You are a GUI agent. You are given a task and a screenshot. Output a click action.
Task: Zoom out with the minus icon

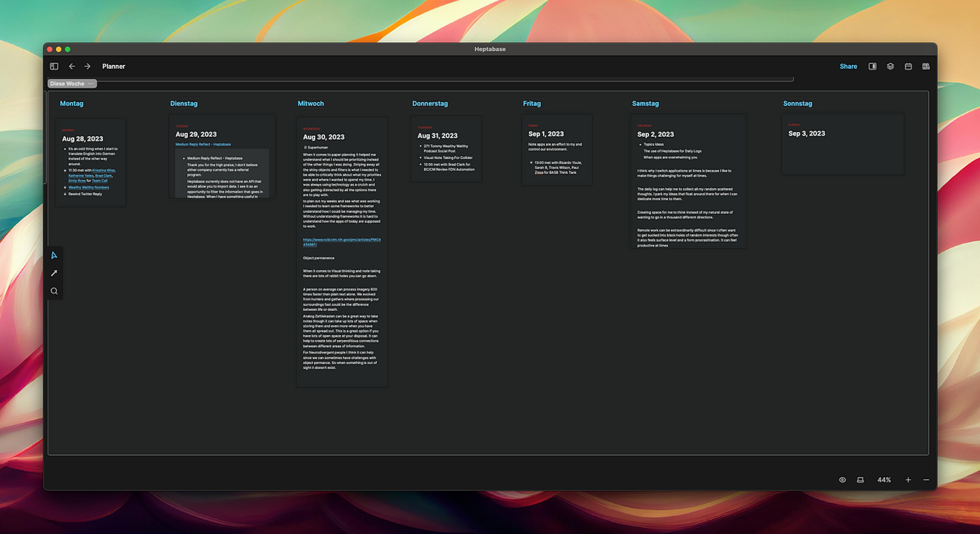coord(926,480)
